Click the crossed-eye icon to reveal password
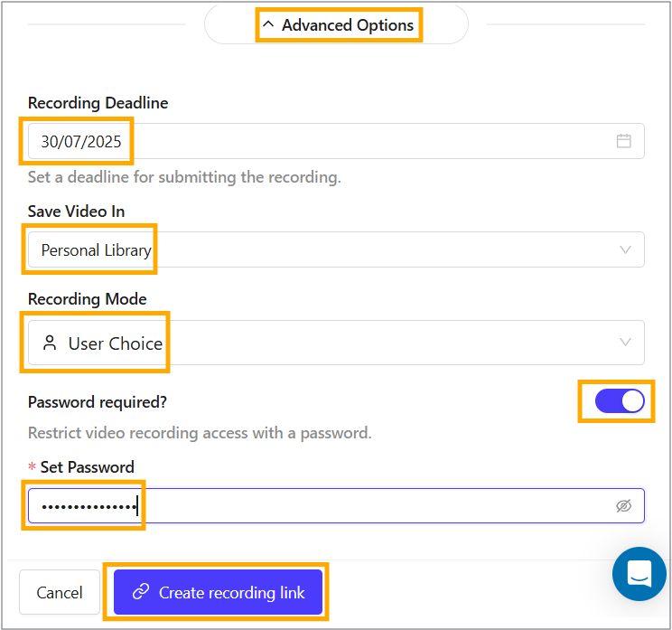This screenshot has height=630, width=672. click(x=623, y=506)
